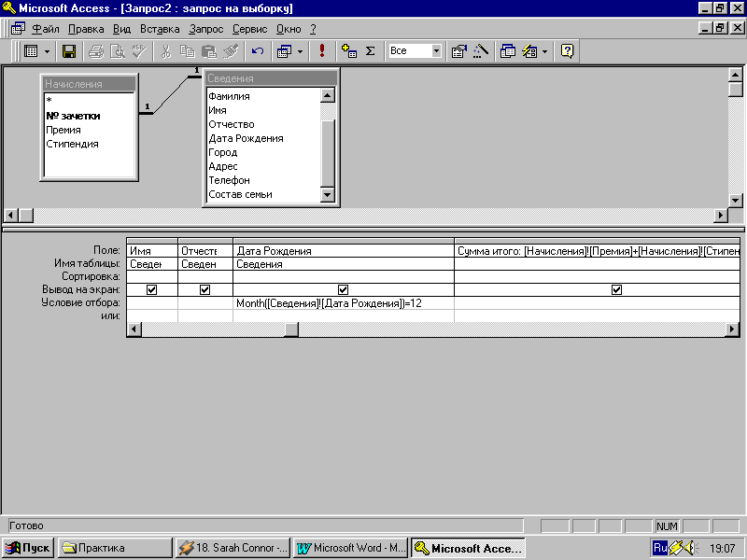Click the Cut scissors icon

(x=166, y=51)
